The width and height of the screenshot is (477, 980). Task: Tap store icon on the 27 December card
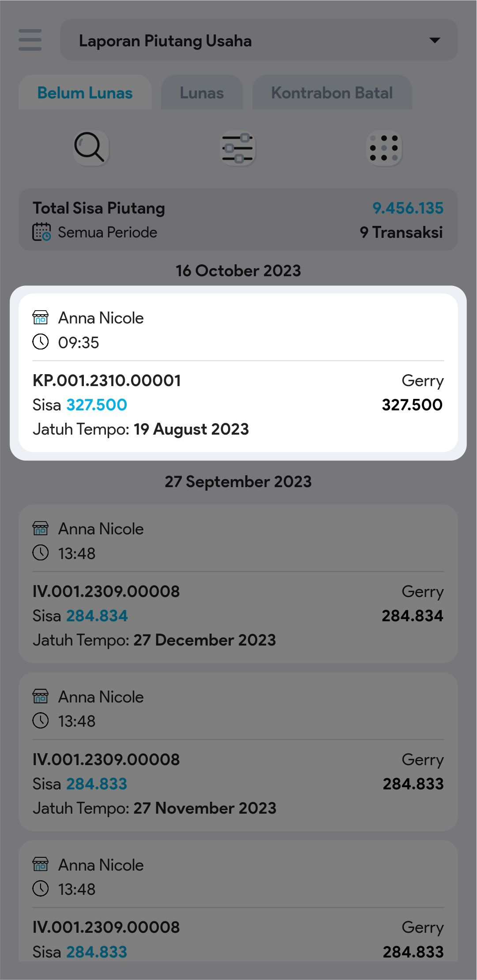point(41,528)
